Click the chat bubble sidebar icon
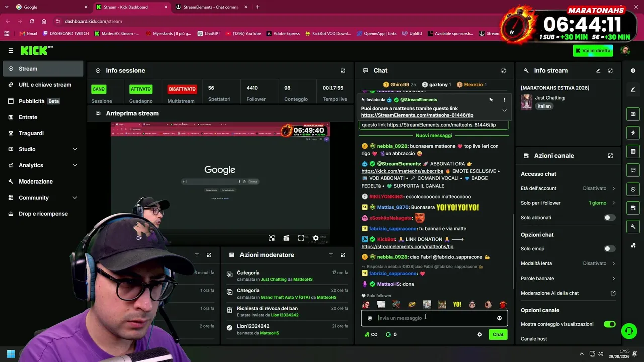 coord(633,170)
